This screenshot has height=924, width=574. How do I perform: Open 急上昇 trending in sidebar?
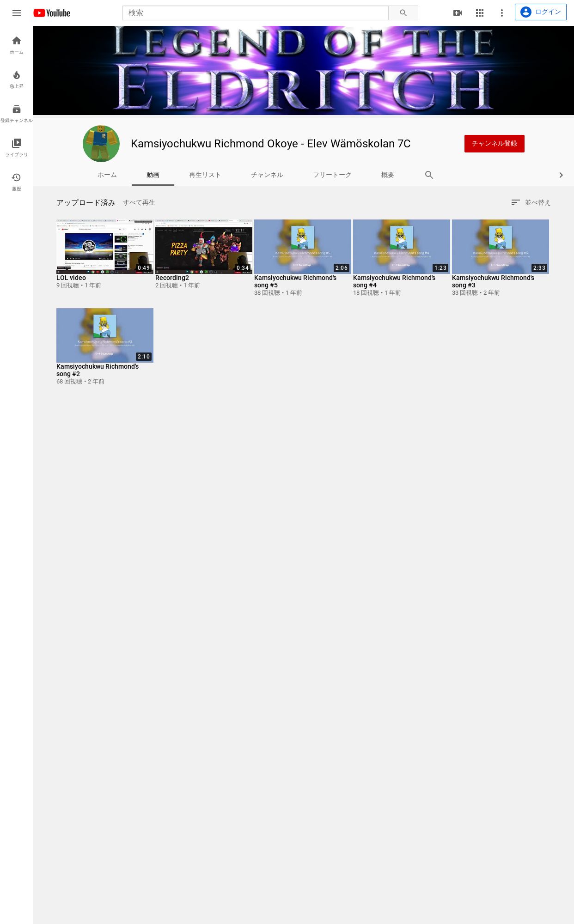coord(17,79)
